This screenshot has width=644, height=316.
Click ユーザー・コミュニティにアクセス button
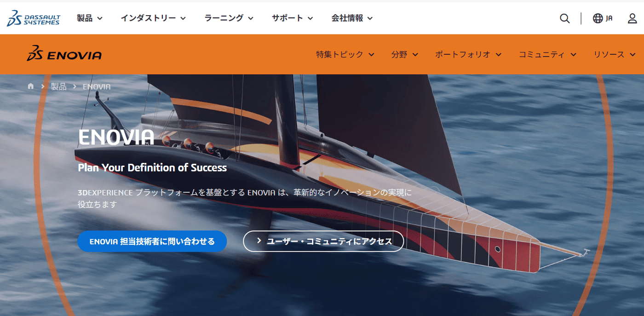coord(323,241)
